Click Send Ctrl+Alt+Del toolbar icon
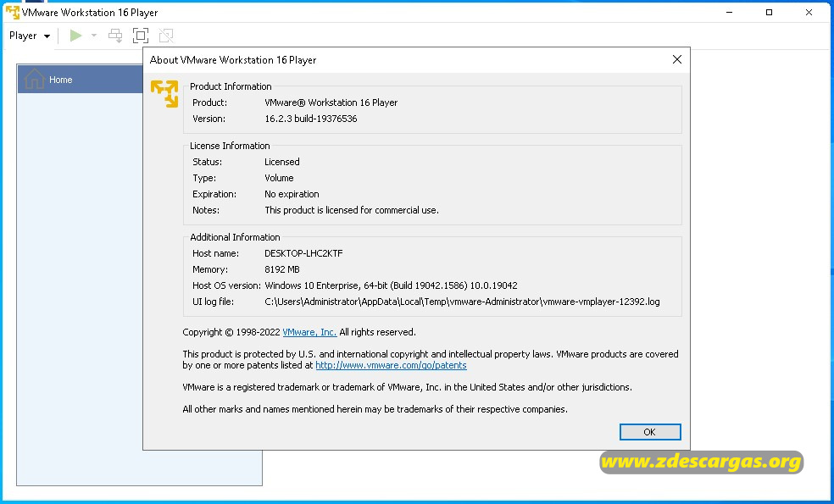This screenshot has height=504, width=834. click(115, 36)
